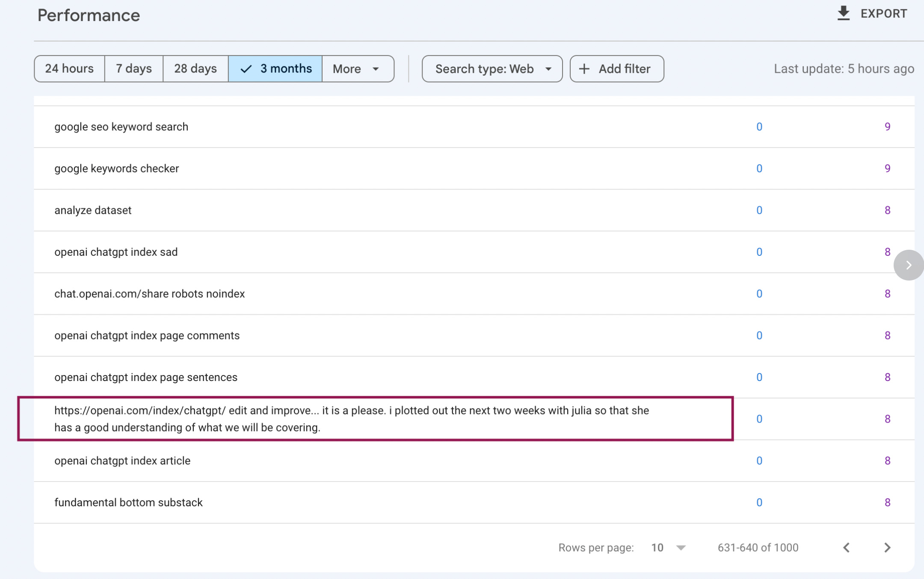Image resolution: width=924 pixels, height=579 pixels.
Task: Open the Search type: Web dropdown
Action: pyautogui.click(x=492, y=69)
